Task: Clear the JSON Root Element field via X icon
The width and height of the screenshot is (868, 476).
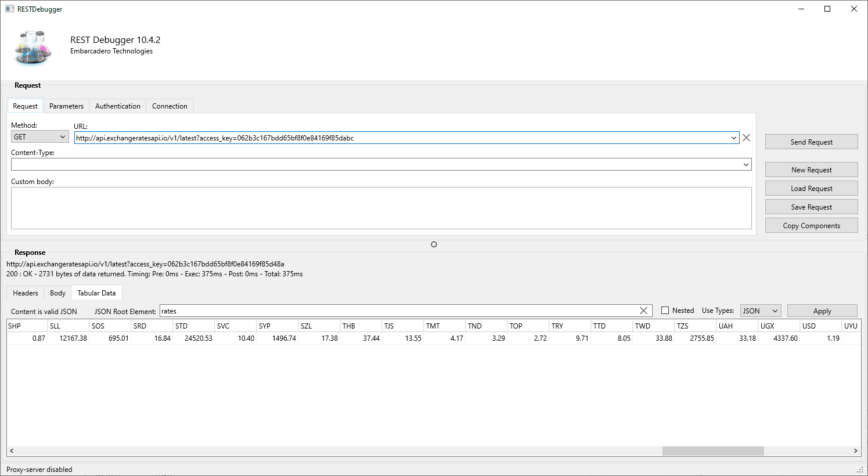Action: [x=643, y=311]
